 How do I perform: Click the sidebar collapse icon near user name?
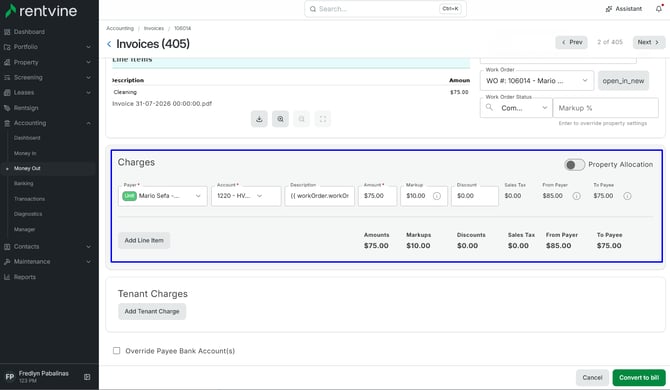(87, 377)
